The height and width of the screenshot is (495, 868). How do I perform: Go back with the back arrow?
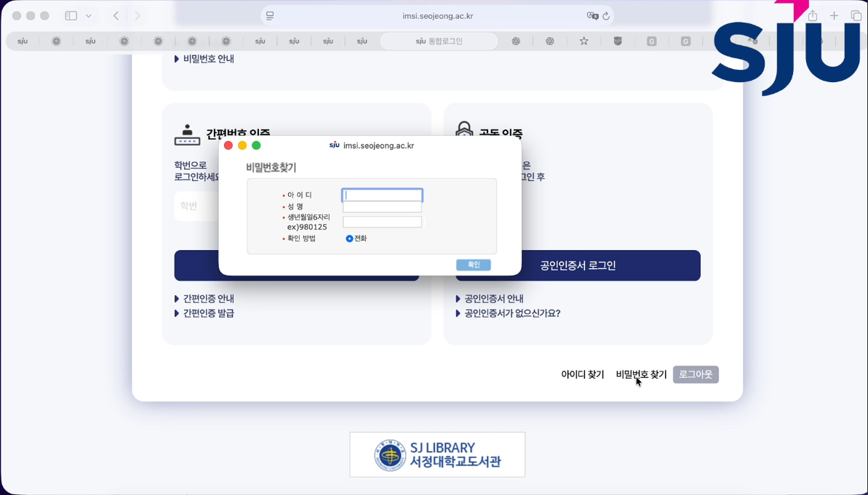(x=116, y=16)
